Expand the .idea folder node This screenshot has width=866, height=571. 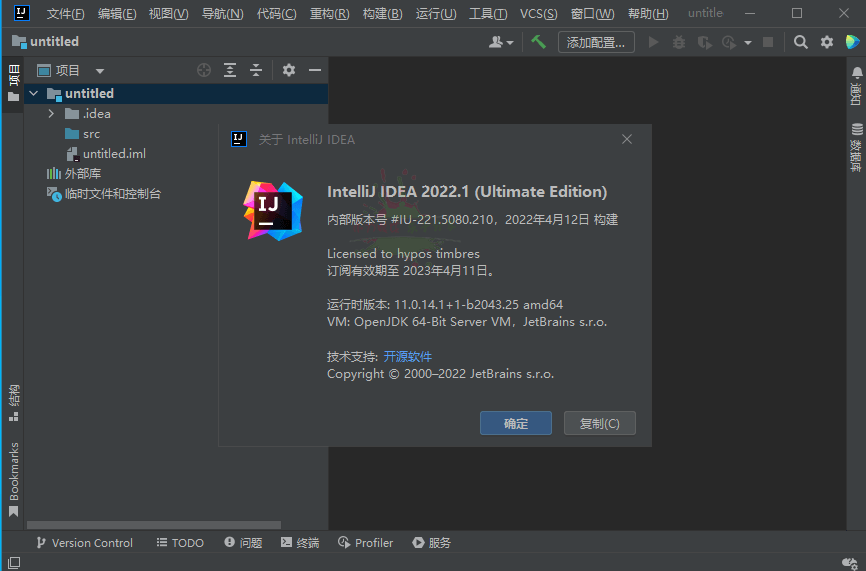pyautogui.click(x=51, y=114)
